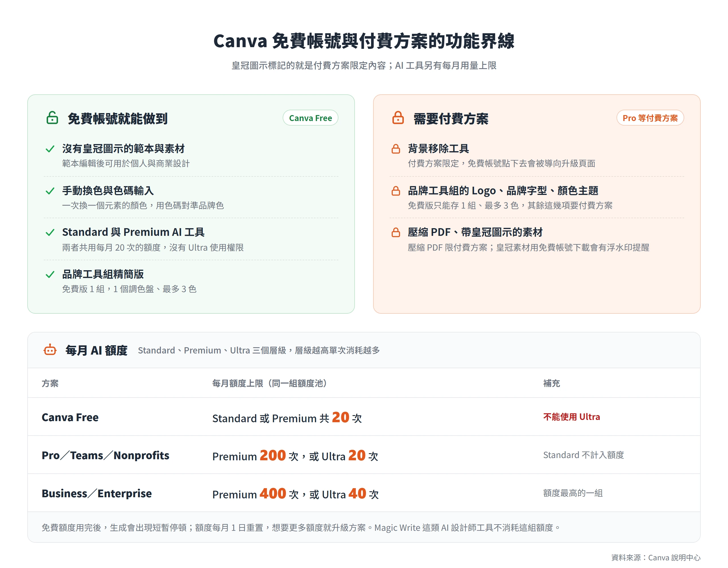The height and width of the screenshot is (568, 728).
Task: Click the 背景移除工具 item title
Action: (438, 149)
